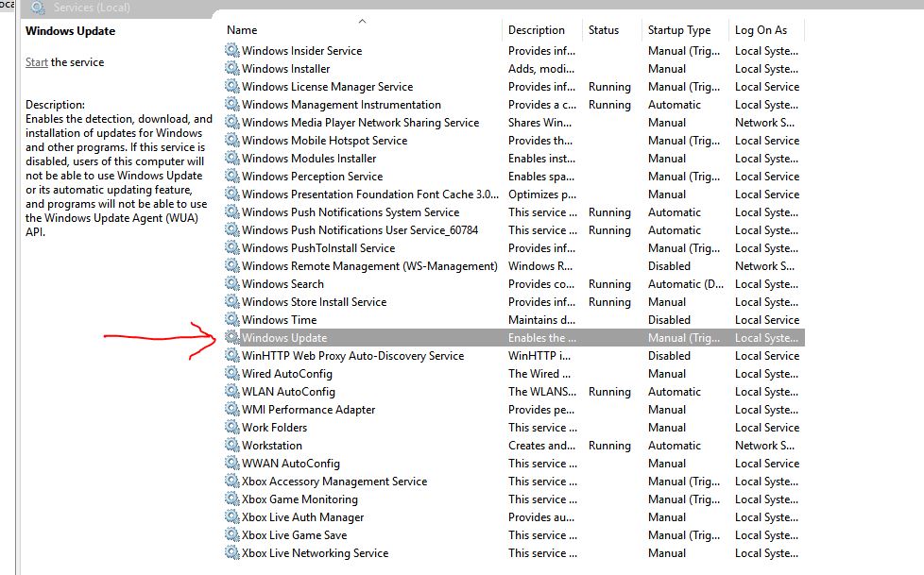Click the gear icon for Windows Remote Management
Image resolution: width=924 pixels, height=575 pixels.
(x=232, y=265)
